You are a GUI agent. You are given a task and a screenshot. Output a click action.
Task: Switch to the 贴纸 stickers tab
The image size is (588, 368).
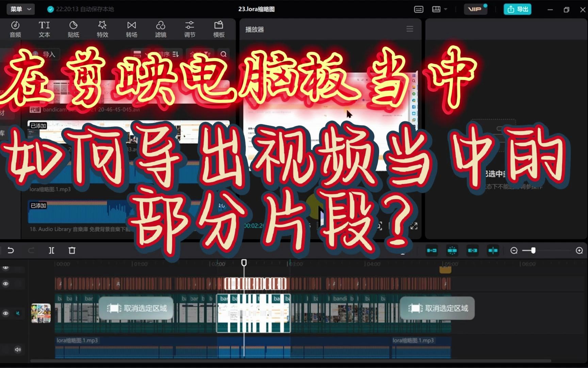point(73,29)
